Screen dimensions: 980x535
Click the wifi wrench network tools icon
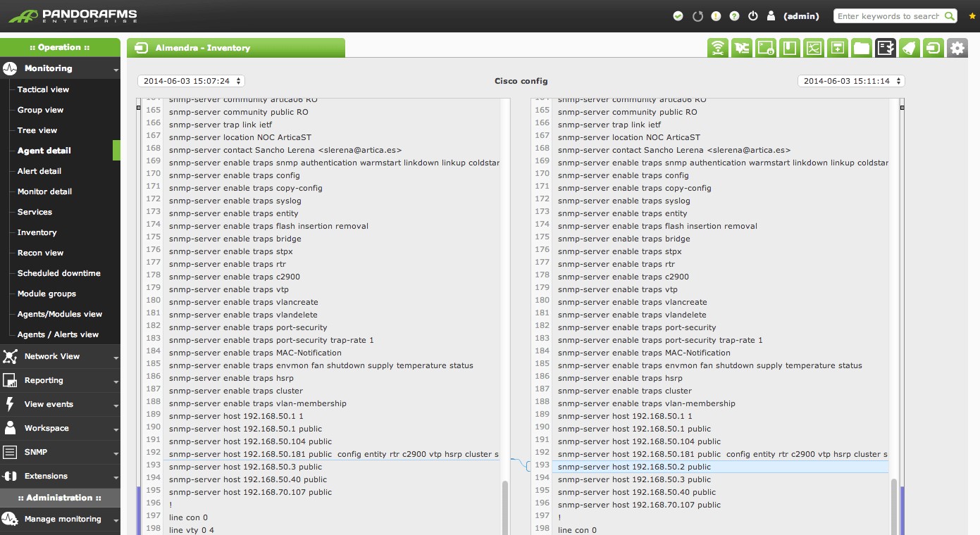[718, 48]
